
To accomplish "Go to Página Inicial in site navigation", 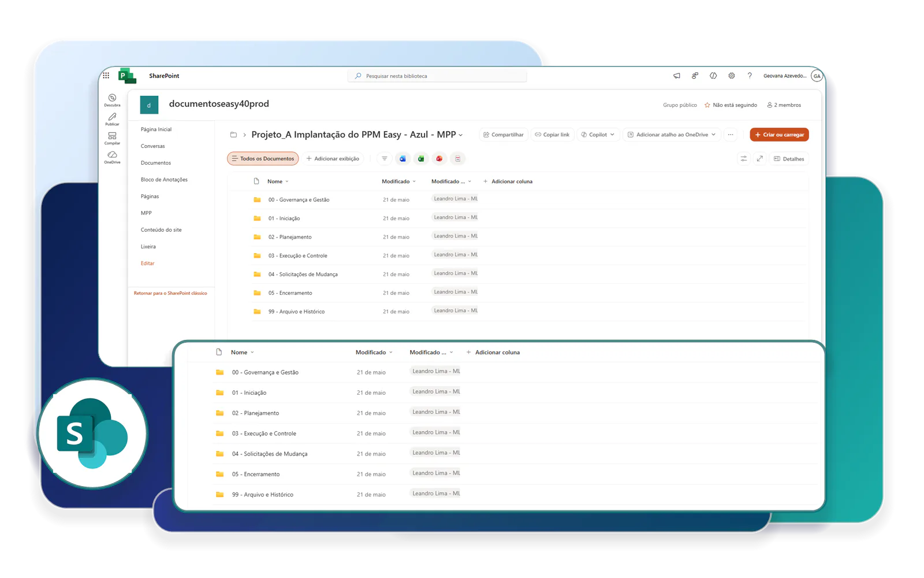I will click(x=156, y=129).
